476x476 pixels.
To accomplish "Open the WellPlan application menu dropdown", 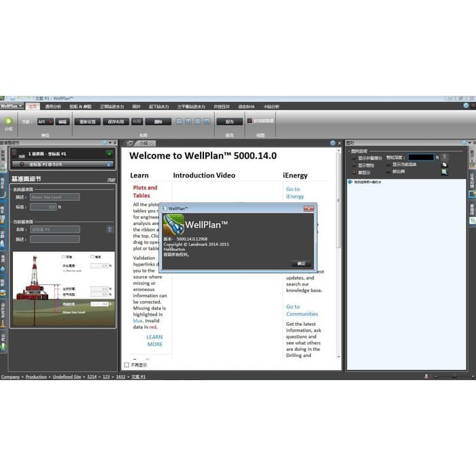I will (x=12, y=106).
